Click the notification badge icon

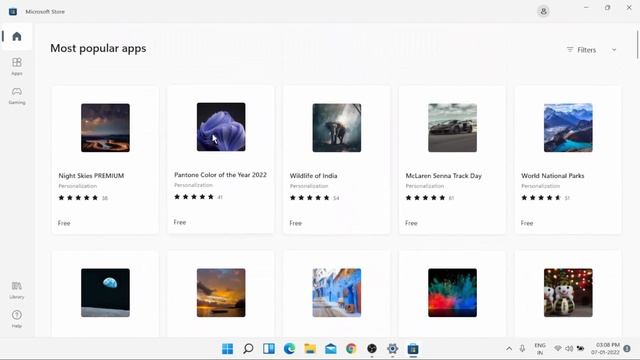coord(627,349)
